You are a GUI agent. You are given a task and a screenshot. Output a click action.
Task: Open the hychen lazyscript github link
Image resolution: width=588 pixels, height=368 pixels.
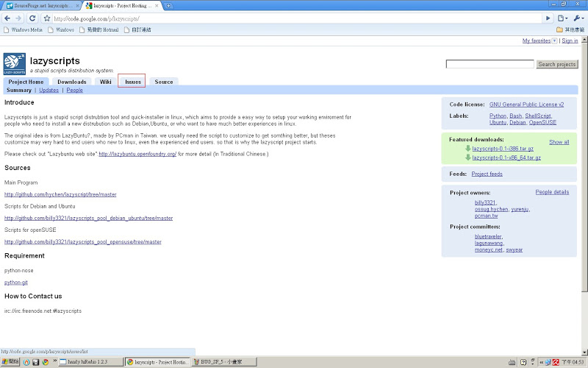coord(60,194)
